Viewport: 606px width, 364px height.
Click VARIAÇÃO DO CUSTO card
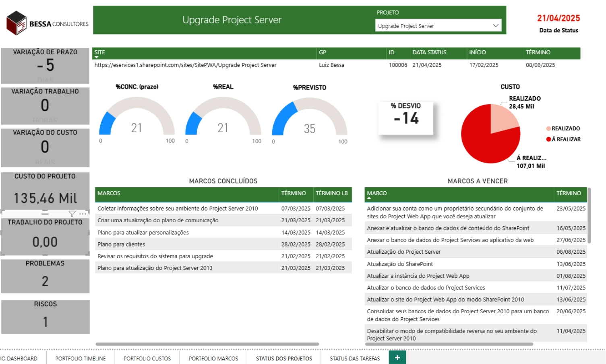[x=45, y=147]
